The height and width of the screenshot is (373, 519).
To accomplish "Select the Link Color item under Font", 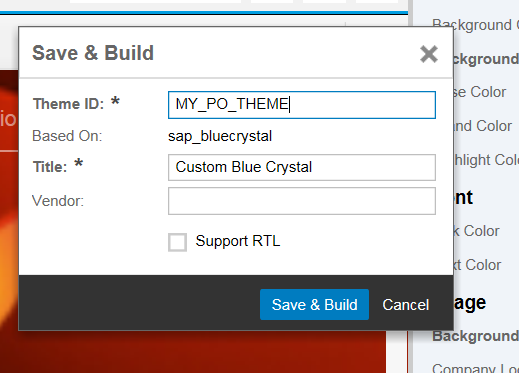I will coord(477,231).
